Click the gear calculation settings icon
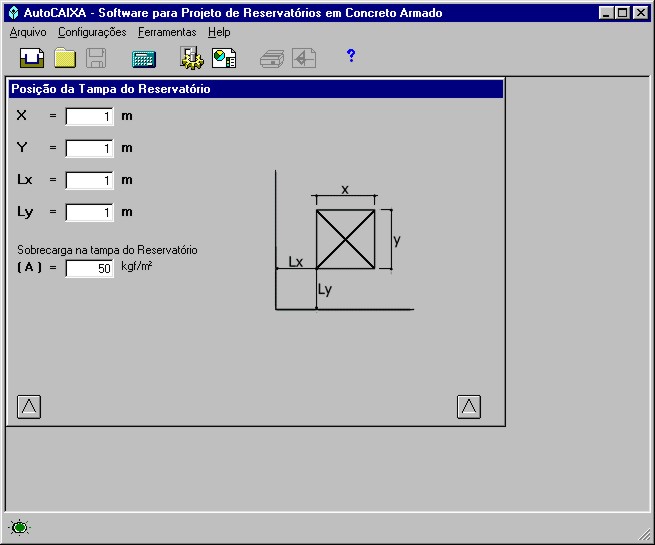This screenshot has width=655, height=545. pyautogui.click(x=192, y=58)
